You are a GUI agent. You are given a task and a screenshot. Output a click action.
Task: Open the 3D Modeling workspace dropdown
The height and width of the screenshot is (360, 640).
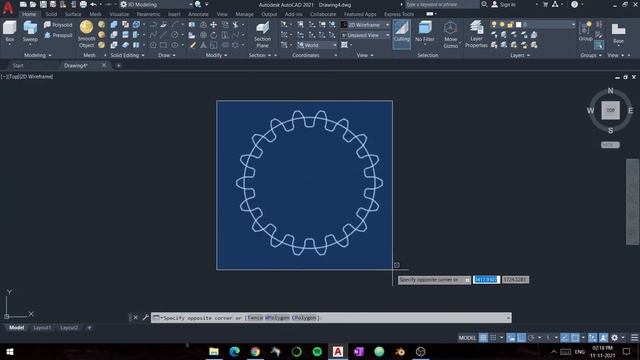coord(157,4)
